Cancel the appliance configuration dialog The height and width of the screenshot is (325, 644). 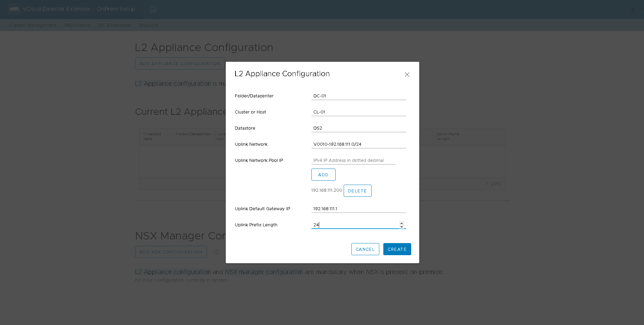(x=365, y=249)
